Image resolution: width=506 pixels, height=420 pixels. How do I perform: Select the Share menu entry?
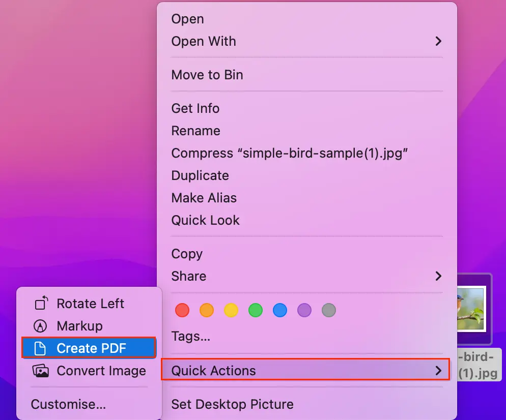(306, 276)
